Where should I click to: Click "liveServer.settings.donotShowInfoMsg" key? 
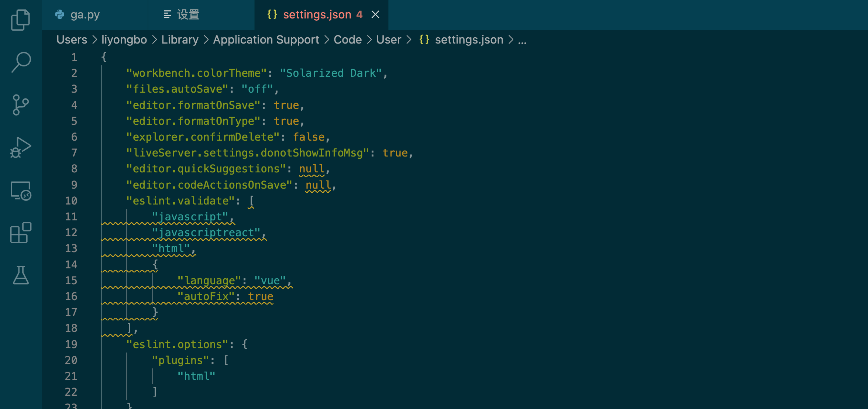(248, 153)
